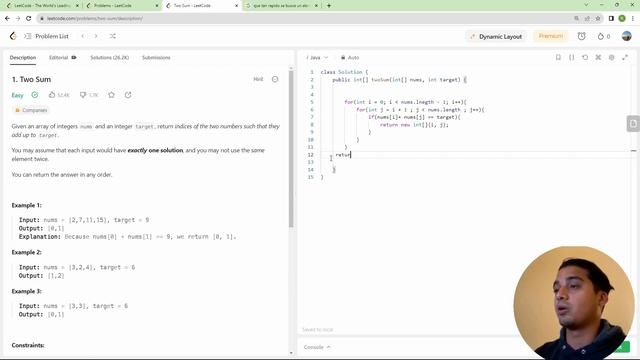Screen dimensions: 640x360
Task: Click the streak fire icon
Action: click(x=600, y=36)
